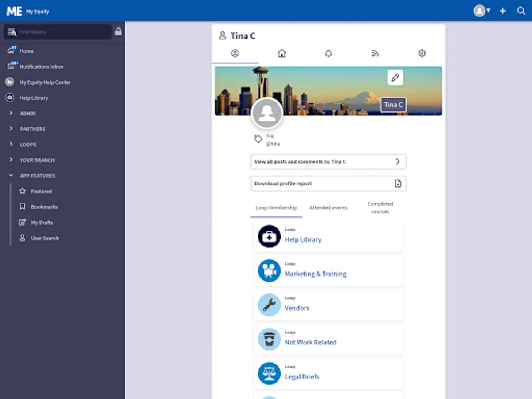532x399 pixels.
Task: Click the profile avatar picture
Action: click(x=267, y=113)
